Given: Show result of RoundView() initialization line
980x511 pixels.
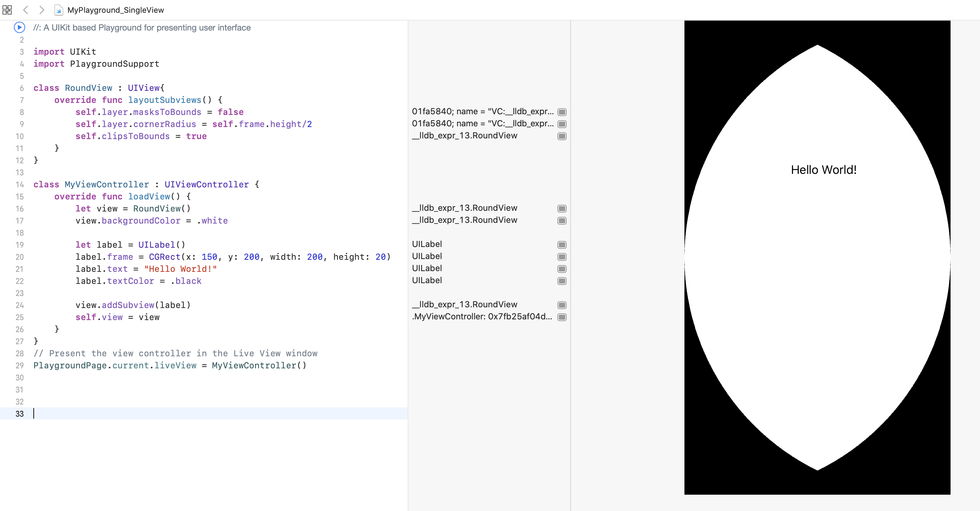Looking at the screenshot, I should pyautogui.click(x=562, y=209).
